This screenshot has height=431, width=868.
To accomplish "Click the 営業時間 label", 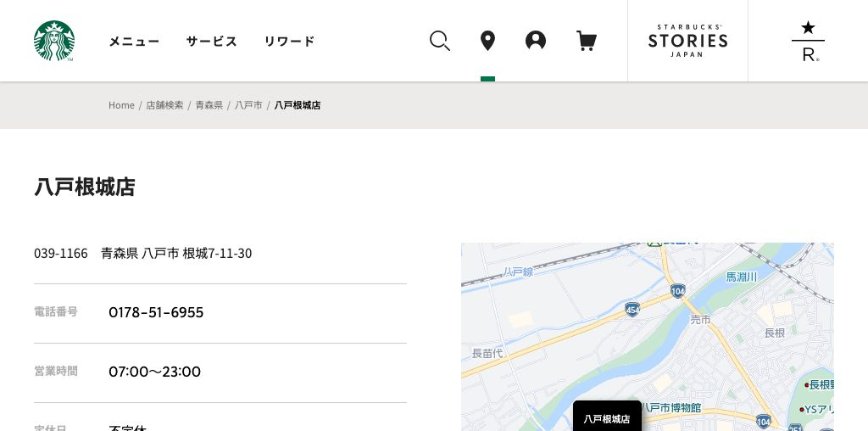I will 56,371.
